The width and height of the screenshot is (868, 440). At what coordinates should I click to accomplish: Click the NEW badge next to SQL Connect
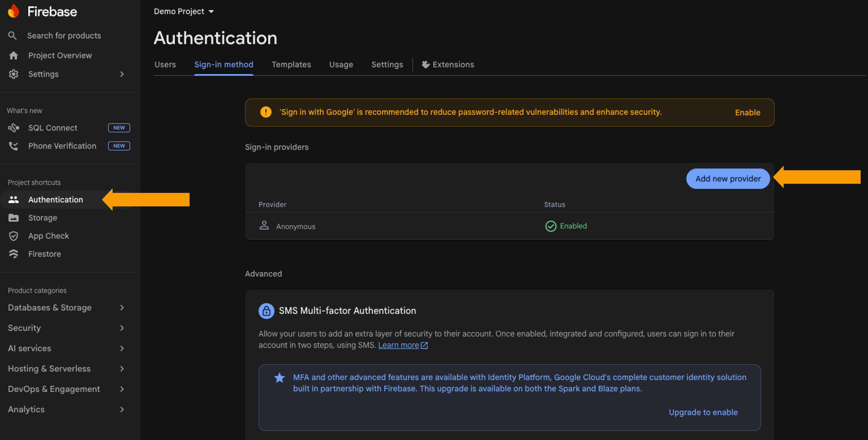point(119,128)
